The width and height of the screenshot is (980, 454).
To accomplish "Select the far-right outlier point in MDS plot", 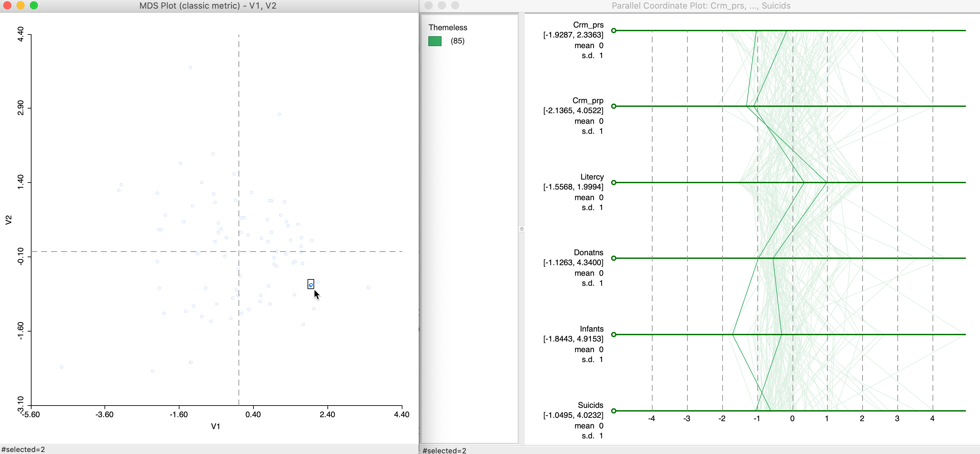I will [368, 287].
